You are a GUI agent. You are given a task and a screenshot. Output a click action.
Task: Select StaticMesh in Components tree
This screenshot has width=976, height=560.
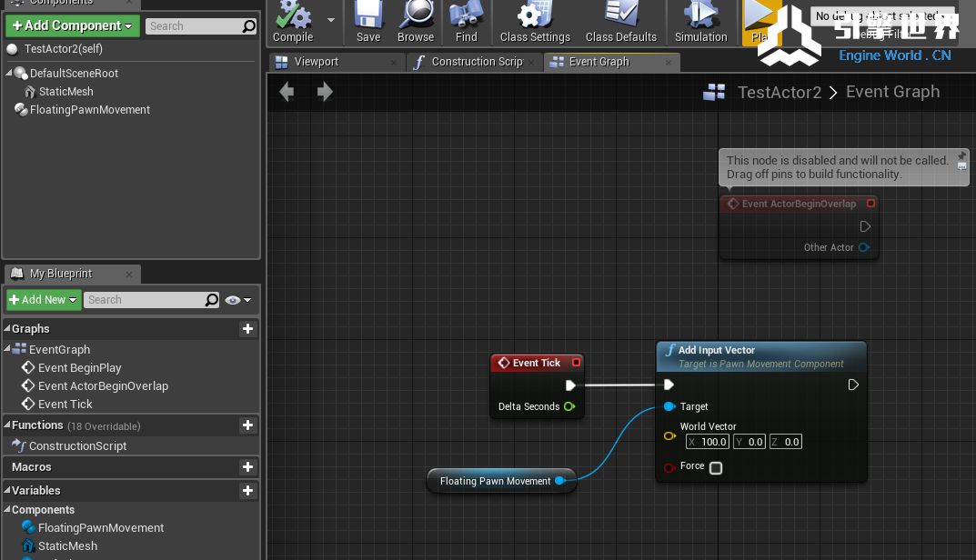click(66, 92)
